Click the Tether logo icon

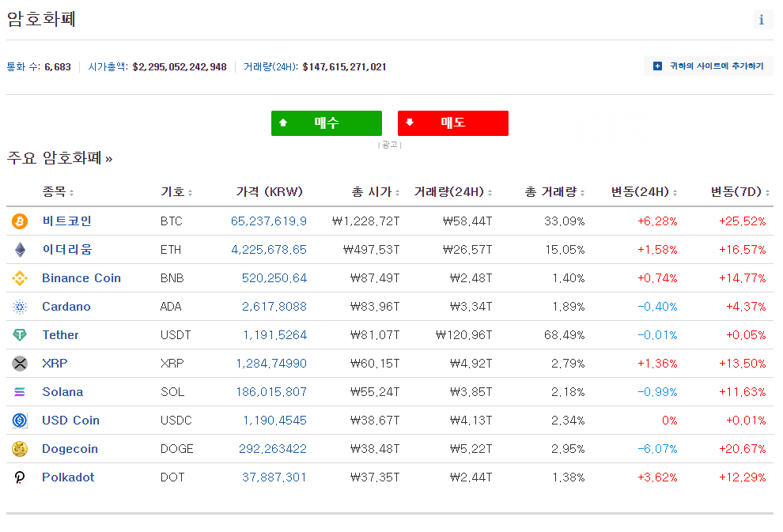click(x=20, y=335)
